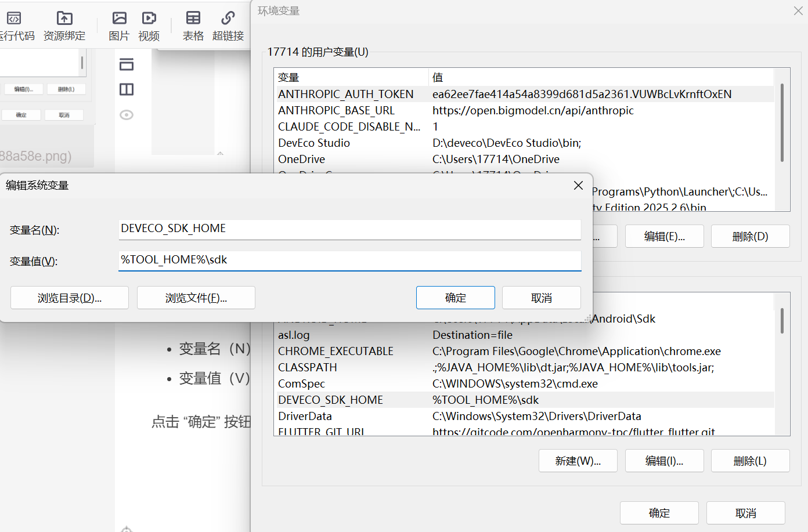
Task: Select the CLAUDE_CODE_DISABLE_N... variable row
Action: (524, 126)
